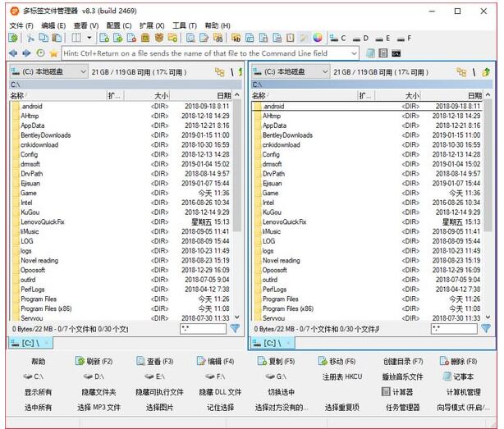Launch the calculator icon beside the command line
504x429 pixels.
coord(383,53)
